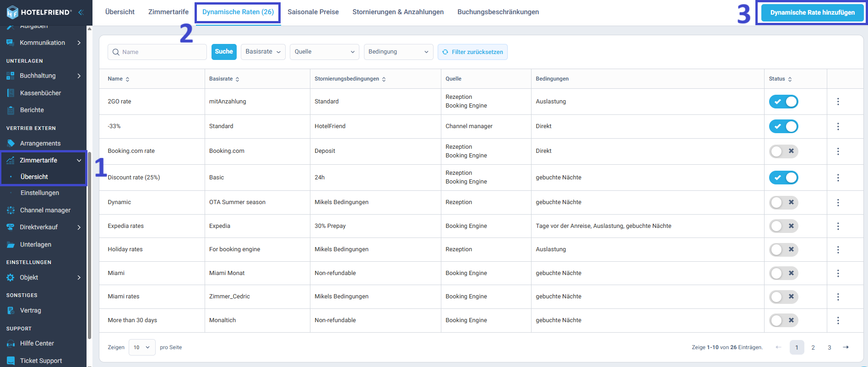Viewport: 868px width, 367px height.
Task: Open the Buchungsbeschränkungen tab
Action: 498,12
